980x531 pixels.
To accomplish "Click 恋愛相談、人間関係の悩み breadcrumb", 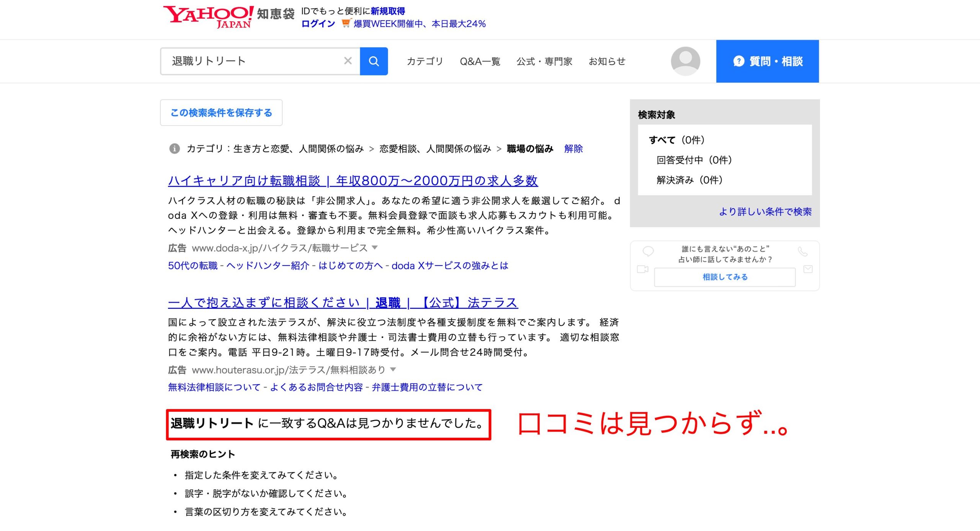I will click(435, 148).
